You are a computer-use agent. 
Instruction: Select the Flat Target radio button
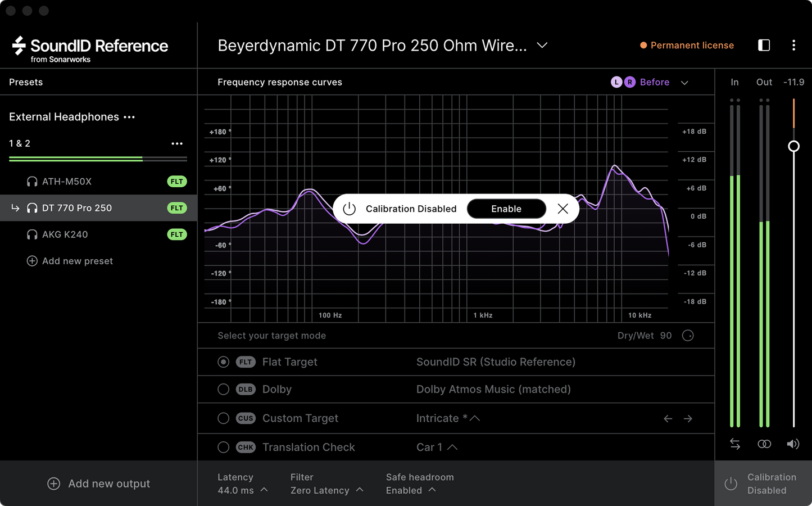[x=223, y=362]
